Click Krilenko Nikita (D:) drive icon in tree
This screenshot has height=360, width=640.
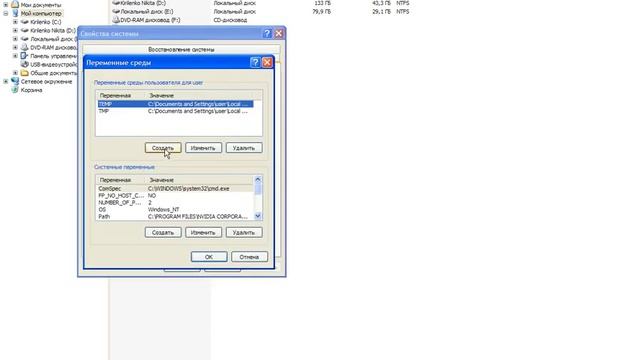coord(24,30)
